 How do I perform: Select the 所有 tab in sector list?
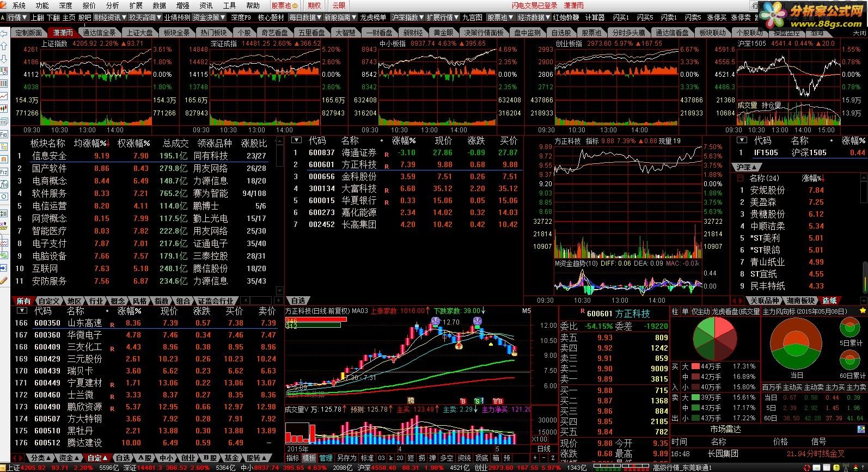click(23, 301)
